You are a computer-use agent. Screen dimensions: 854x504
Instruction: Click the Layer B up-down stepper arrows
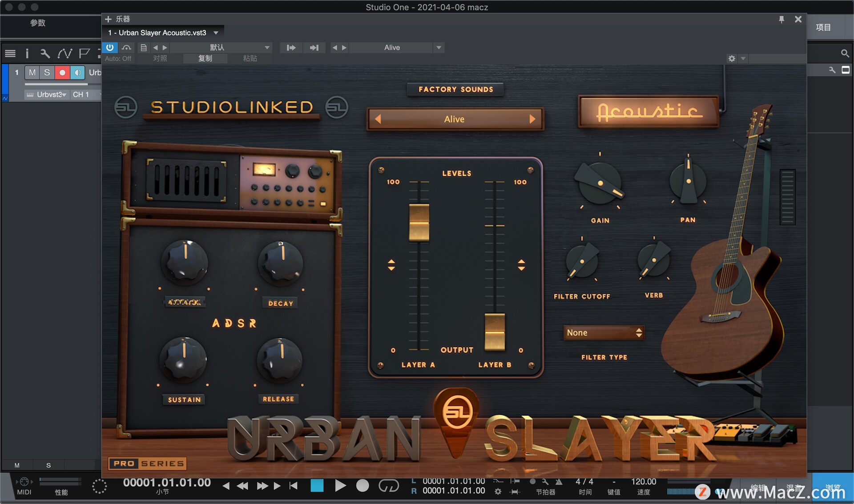521,265
